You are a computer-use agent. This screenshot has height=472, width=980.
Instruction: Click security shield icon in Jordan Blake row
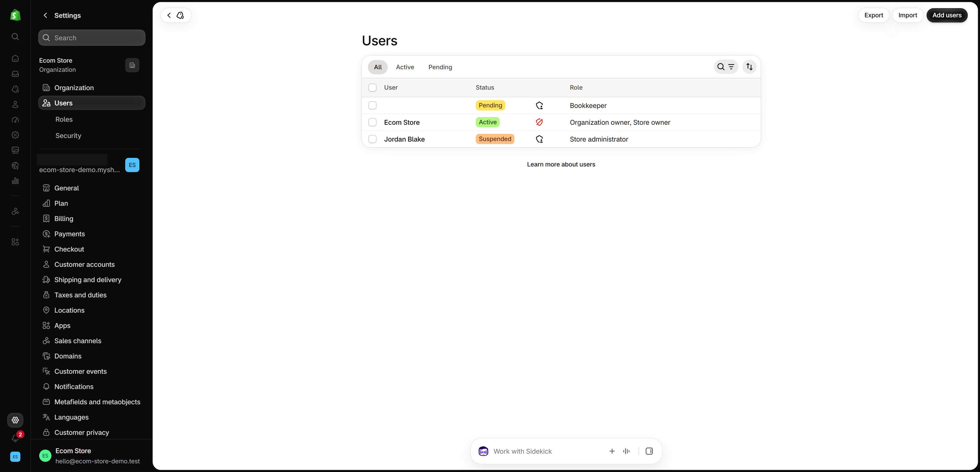click(539, 139)
